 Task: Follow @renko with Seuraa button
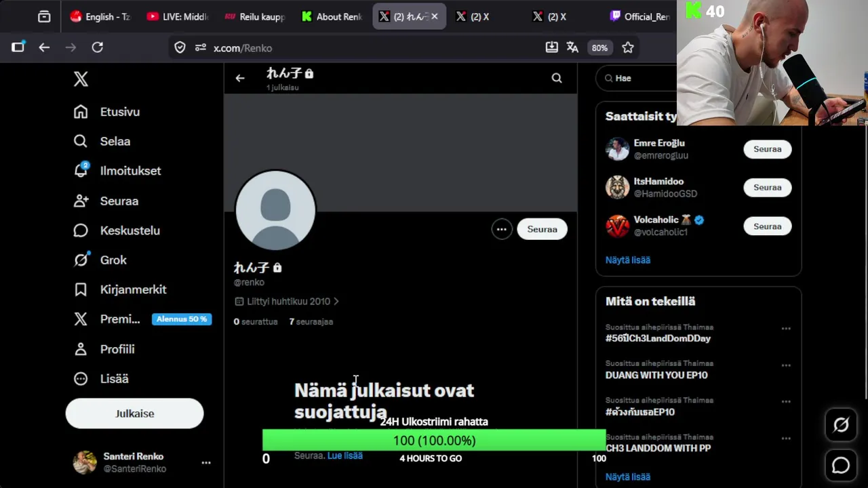coord(542,229)
